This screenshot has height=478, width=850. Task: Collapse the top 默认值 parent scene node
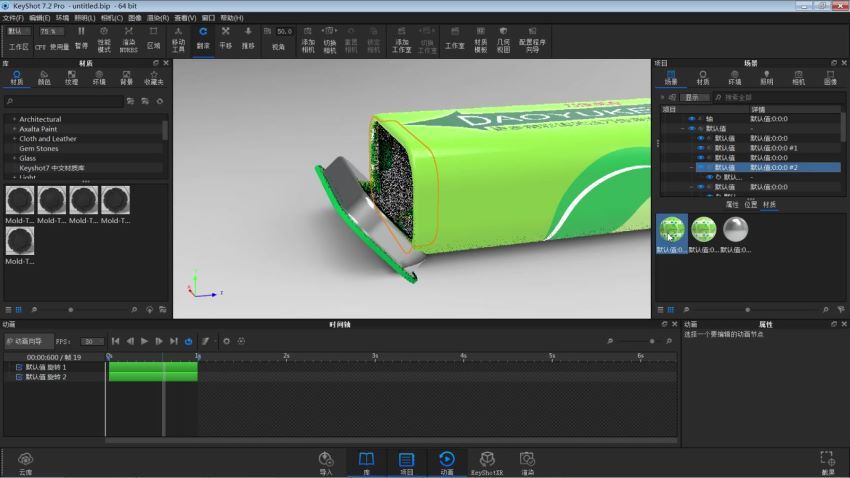[x=682, y=128]
